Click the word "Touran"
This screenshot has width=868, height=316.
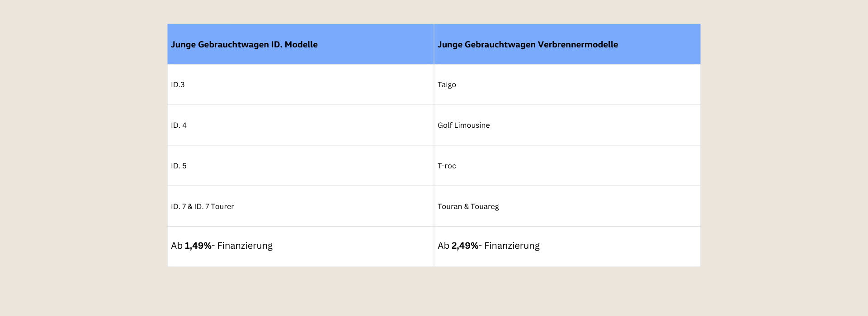(x=449, y=207)
